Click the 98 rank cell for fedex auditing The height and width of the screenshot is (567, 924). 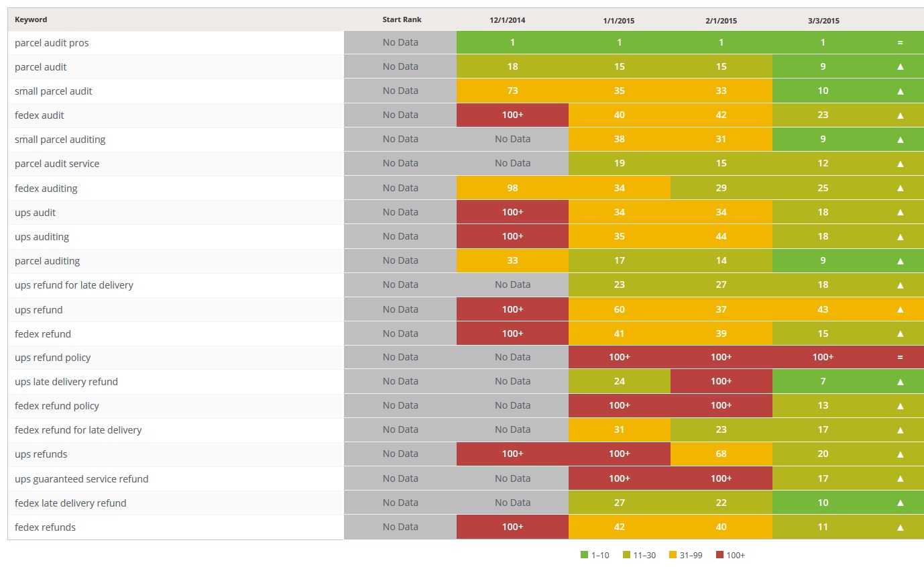pos(512,188)
